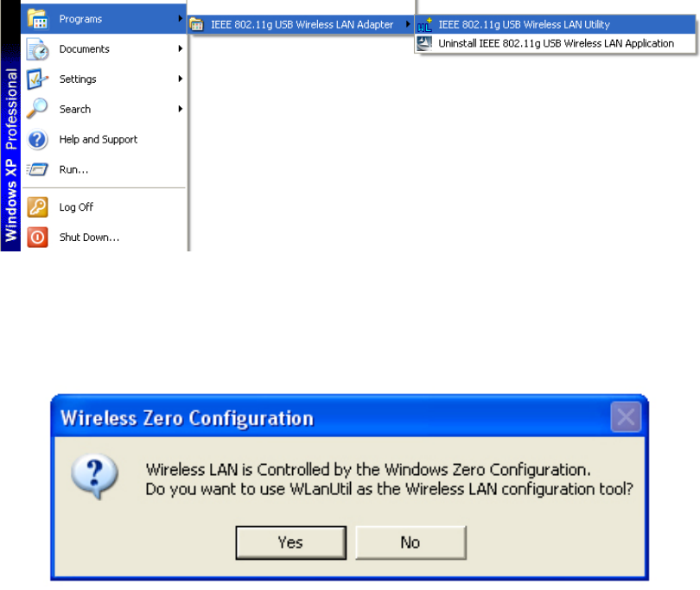Select Shut Down... in Start menu
The height and width of the screenshot is (590, 700).
[x=104, y=237]
